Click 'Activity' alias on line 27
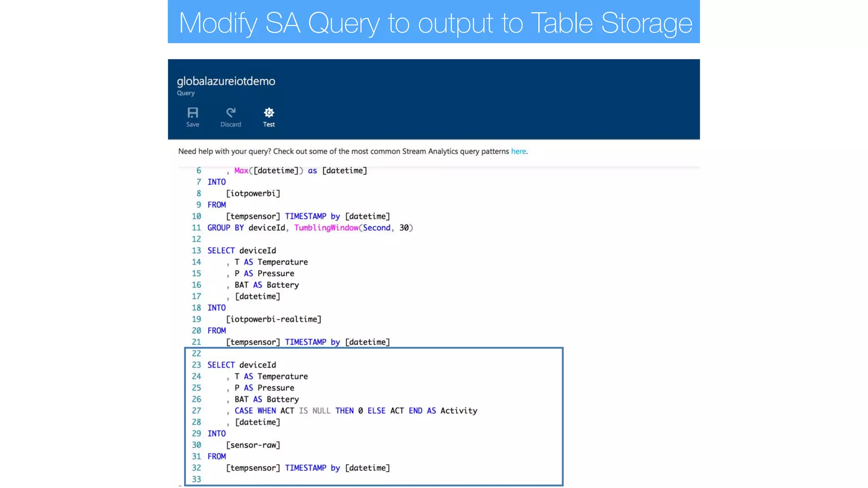868x488 pixels. pos(459,411)
